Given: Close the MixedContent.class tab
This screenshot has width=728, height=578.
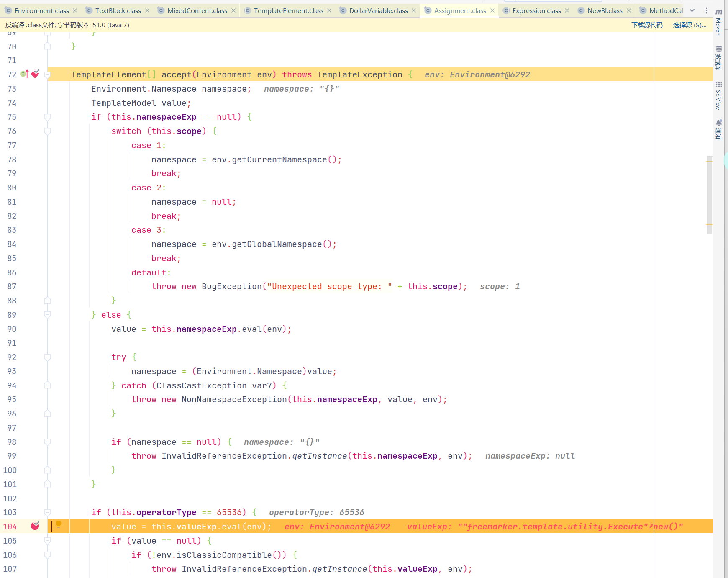Looking at the screenshot, I should click(x=233, y=10).
